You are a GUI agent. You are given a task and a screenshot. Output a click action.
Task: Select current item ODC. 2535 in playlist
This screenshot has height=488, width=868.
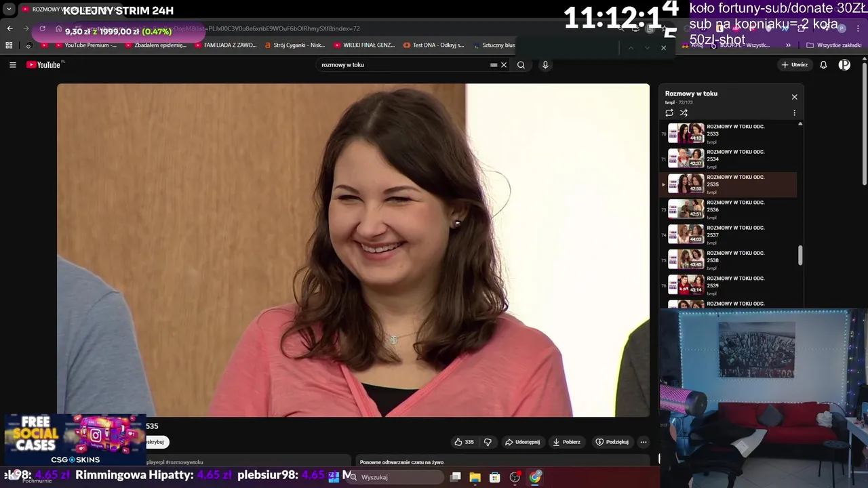(729, 184)
